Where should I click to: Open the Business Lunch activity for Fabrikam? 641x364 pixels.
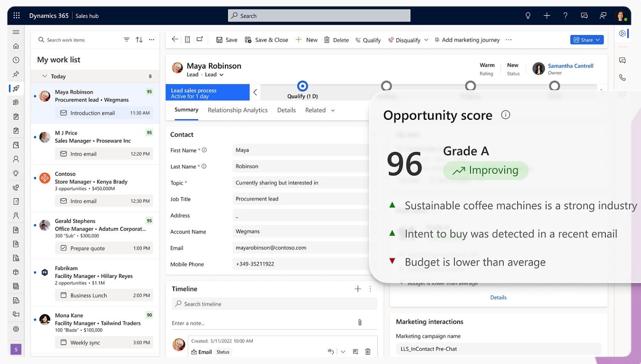104,295
